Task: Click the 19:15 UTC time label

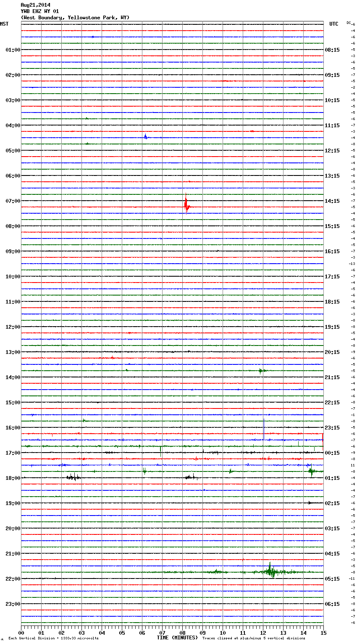Action: click(x=332, y=327)
